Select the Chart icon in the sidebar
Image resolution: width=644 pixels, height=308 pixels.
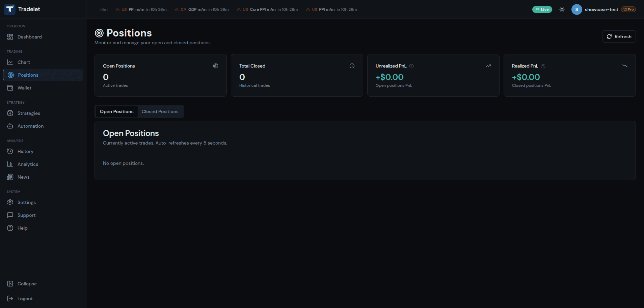point(11,62)
